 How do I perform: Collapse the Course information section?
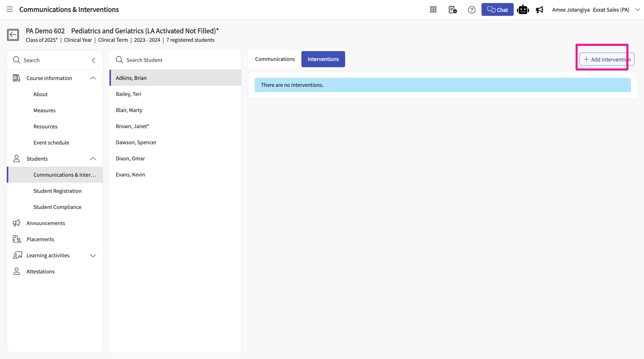point(93,78)
